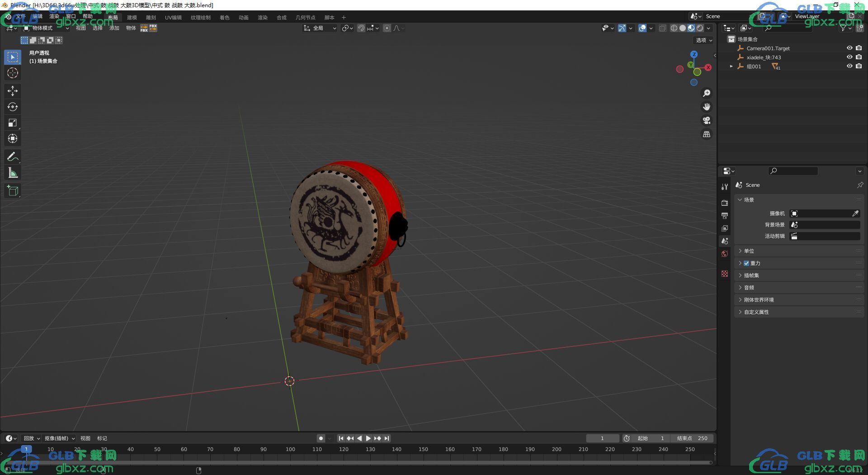Viewport: 868px width, 475px height.
Task: Hide Camera001.Target in viewport
Action: pos(849,48)
